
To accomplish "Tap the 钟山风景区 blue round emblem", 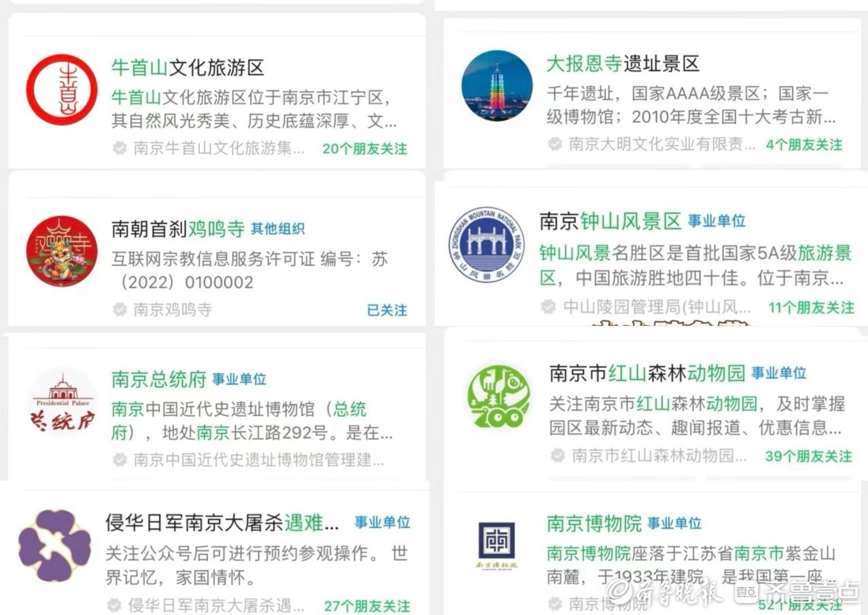I will pos(487,244).
